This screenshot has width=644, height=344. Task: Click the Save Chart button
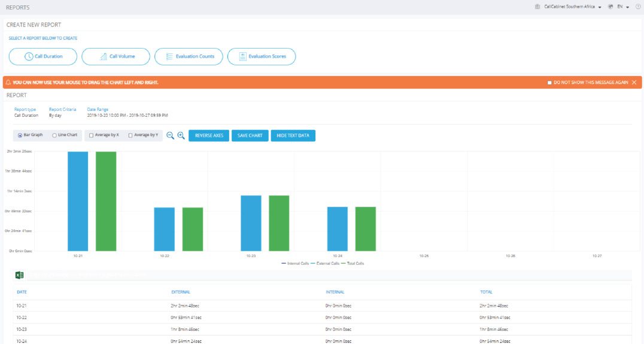pos(250,136)
